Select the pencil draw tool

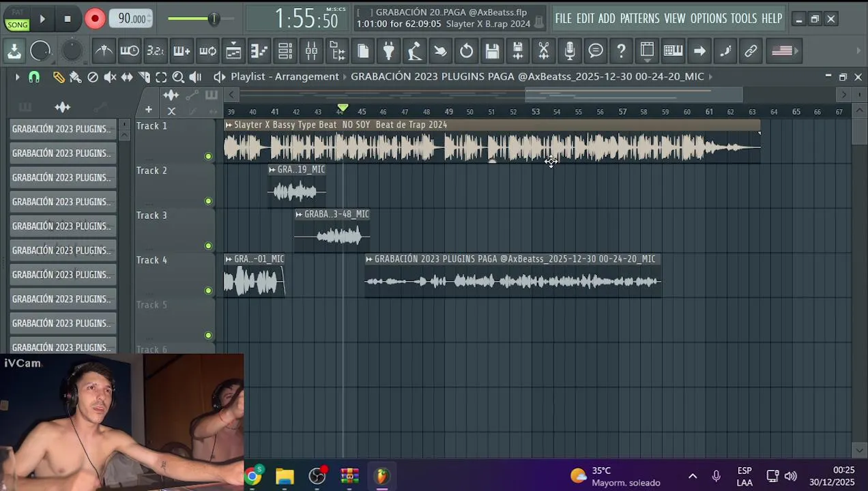point(59,77)
